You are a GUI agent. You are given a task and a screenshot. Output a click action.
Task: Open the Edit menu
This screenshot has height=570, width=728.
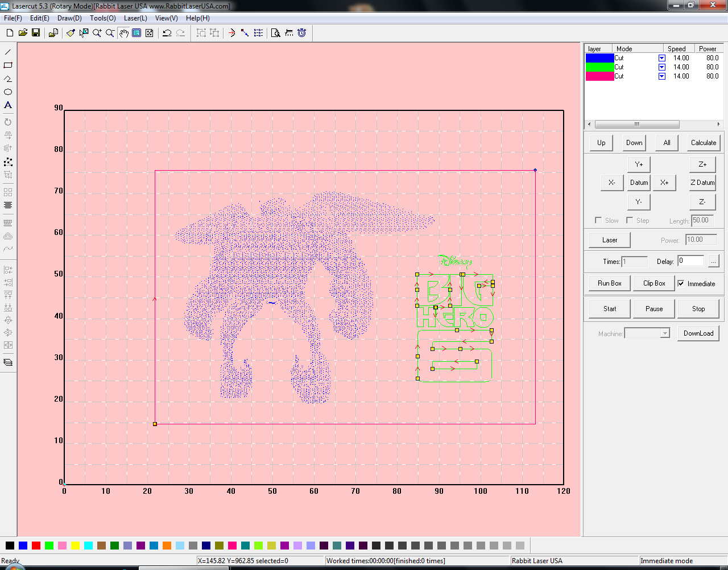pyautogui.click(x=39, y=18)
